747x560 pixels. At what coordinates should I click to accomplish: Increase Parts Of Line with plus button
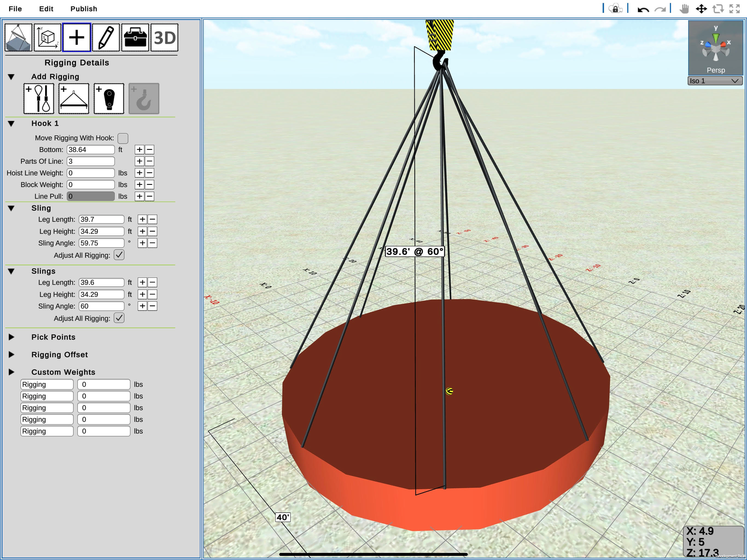pyautogui.click(x=139, y=161)
